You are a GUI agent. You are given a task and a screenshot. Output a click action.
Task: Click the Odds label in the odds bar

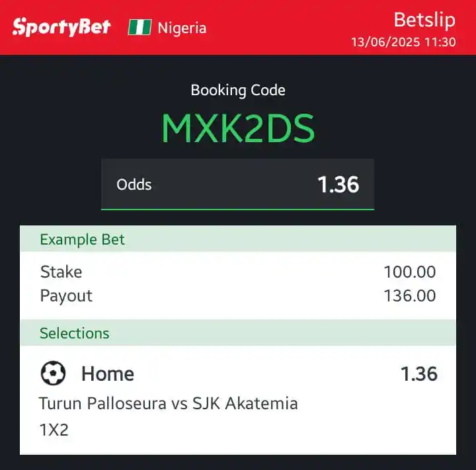point(134,184)
